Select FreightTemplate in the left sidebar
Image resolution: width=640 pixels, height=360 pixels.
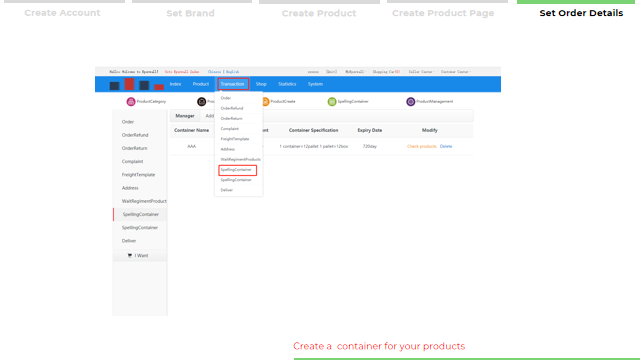pyautogui.click(x=138, y=175)
